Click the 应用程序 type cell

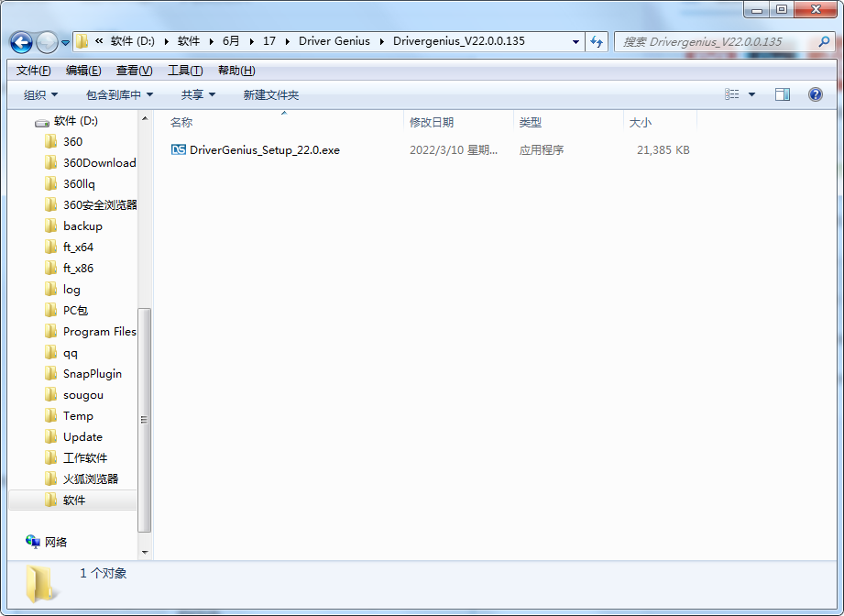pyautogui.click(x=542, y=149)
